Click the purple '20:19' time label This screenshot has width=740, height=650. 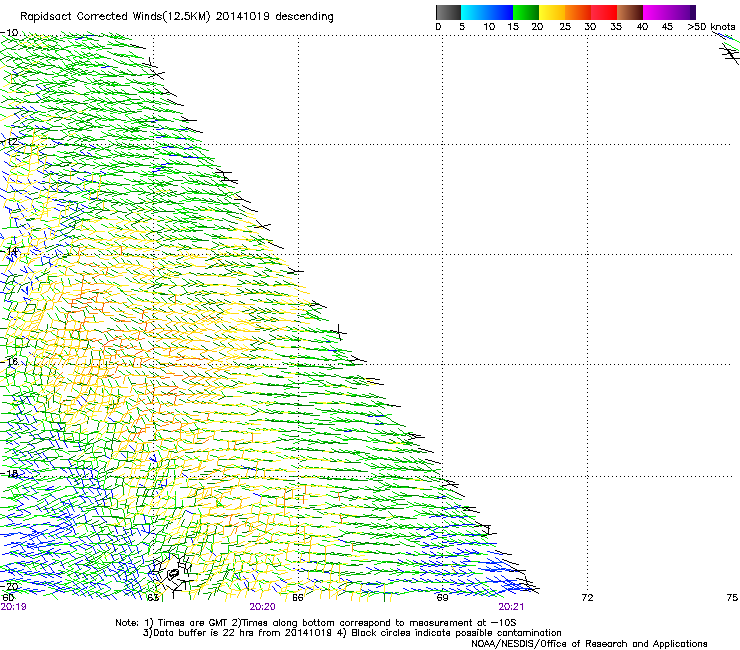click(x=14, y=607)
